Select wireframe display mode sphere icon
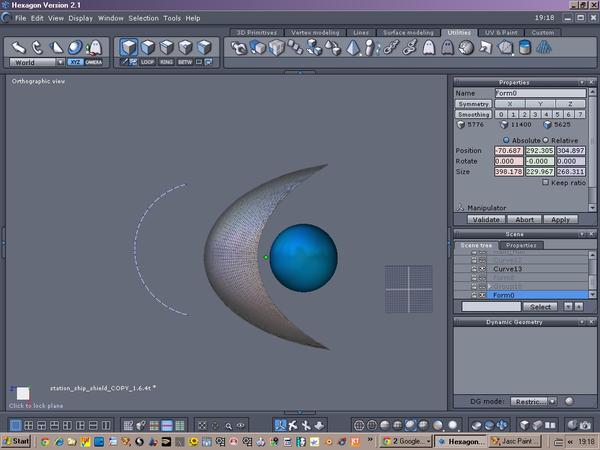Image resolution: width=600 pixels, height=450 pixels. [x=359, y=425]
